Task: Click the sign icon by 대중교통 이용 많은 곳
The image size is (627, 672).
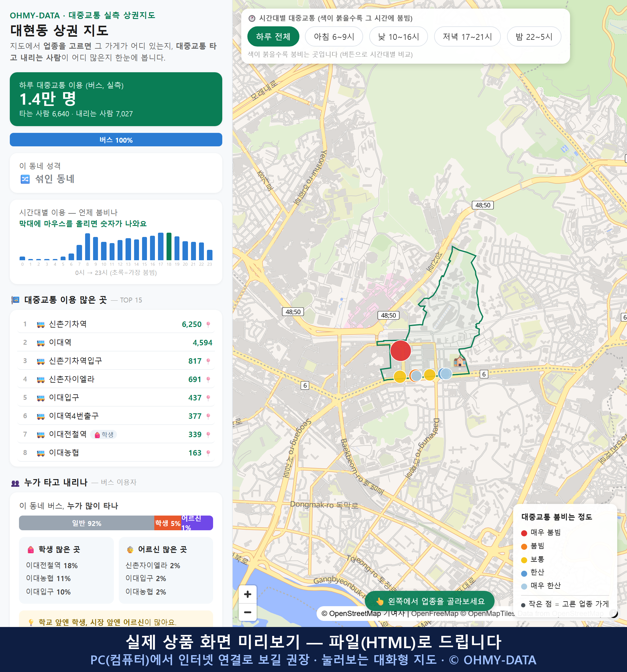Action: pyautogui.click(x=15, y=300)
